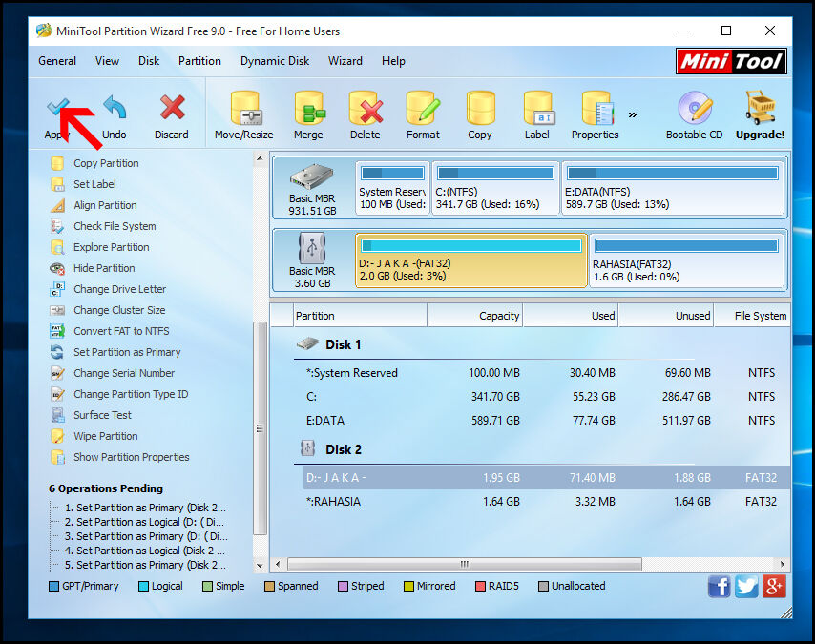Choose Change Cluster Size
Viewport: 815px width, 644px height.
(x=119, y=310)
